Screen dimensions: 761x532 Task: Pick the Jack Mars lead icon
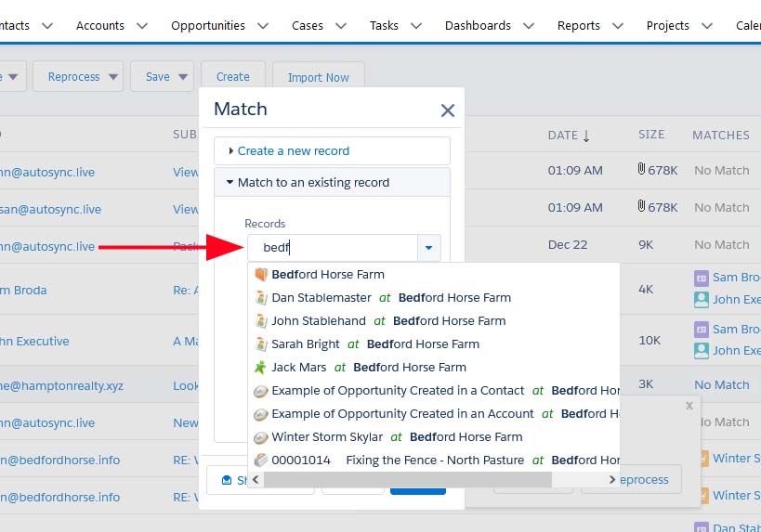[x=261, y=368]
